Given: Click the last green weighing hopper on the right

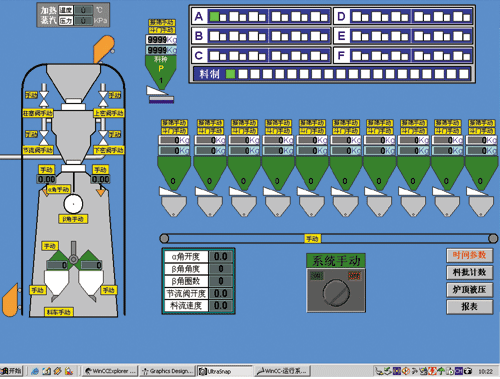Looking at the screenshot, I should point(481,173).
